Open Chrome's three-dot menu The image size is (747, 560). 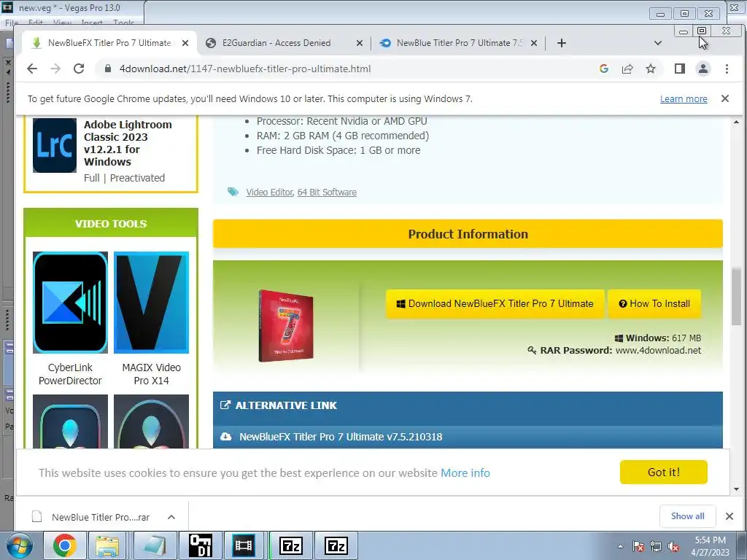click(x=727, y=69)
